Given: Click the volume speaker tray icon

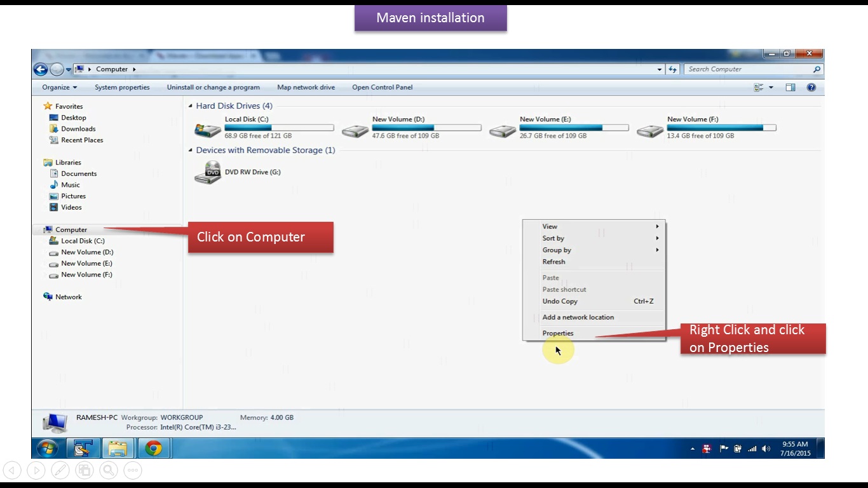Looking at the screenshot, I should [x=766, y=449].
